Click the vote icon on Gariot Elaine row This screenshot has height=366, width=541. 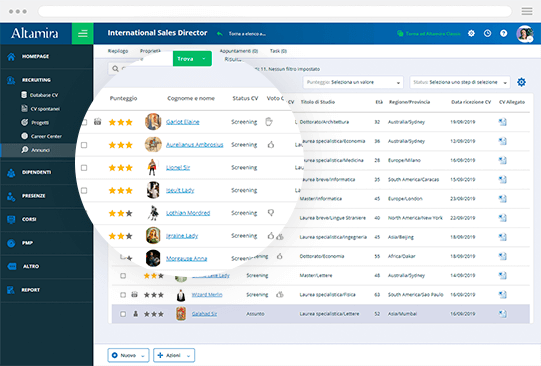[269, 121]
